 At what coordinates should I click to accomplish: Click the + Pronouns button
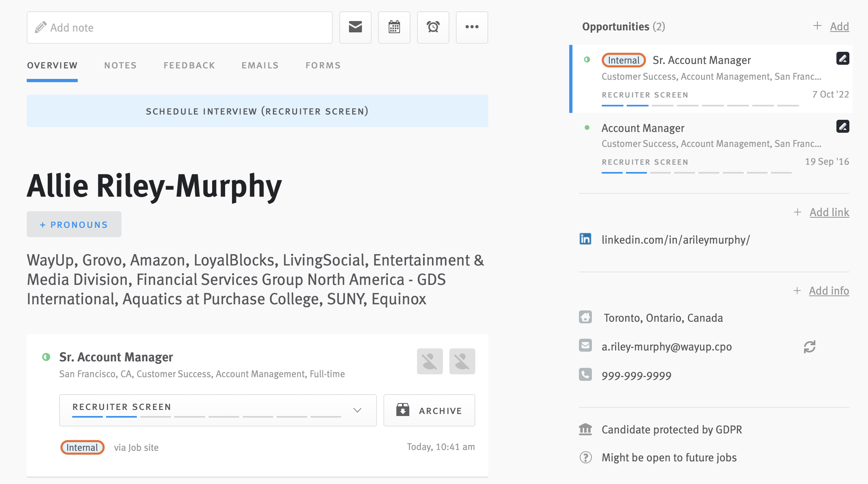(x=74, y=224)
